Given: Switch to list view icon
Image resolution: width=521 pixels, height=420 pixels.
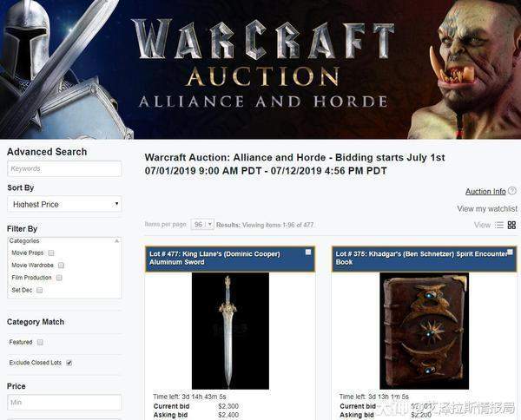Looking at the screenshot, I should coord(499,225).
